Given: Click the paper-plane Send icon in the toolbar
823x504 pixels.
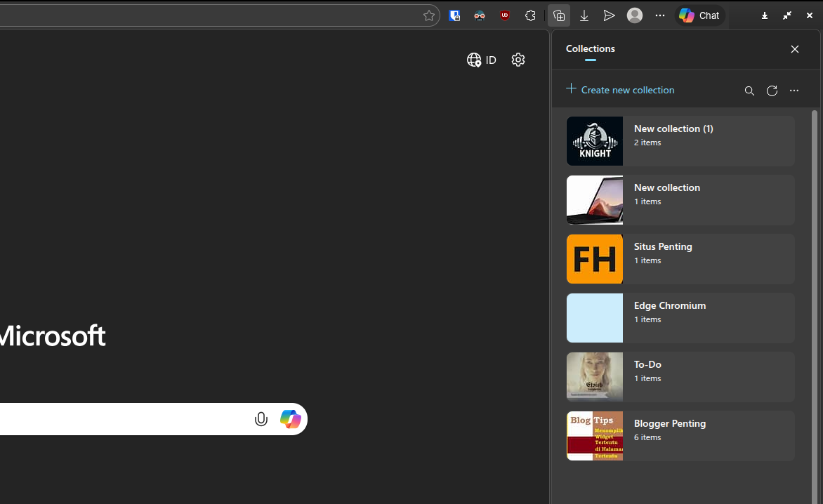Looking at the screenshot, I should (x=609, y=15).
